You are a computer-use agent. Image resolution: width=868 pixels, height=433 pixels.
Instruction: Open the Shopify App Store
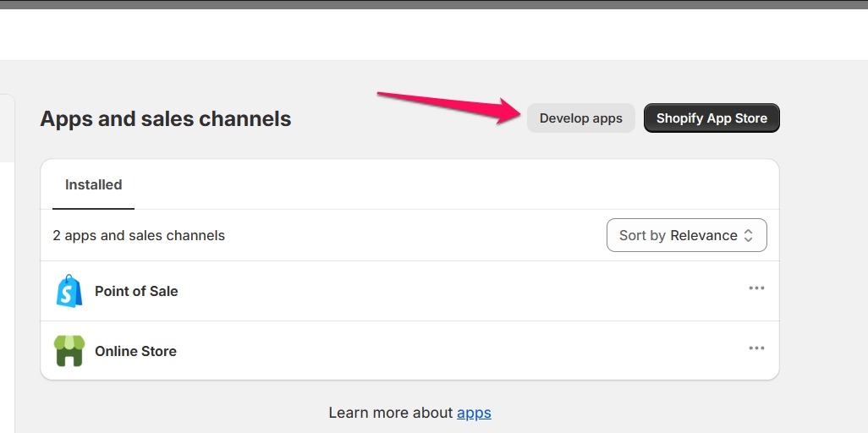[711, 118]
